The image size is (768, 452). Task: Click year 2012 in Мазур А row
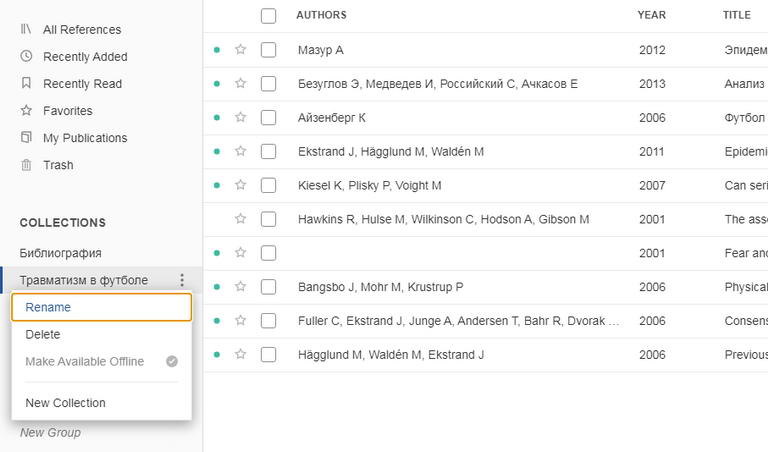[x=652, y=50]
